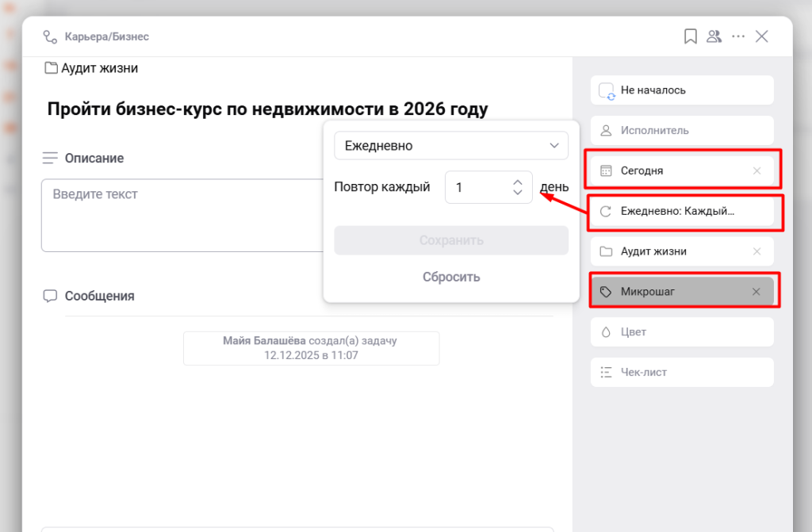Click the bookmark icon in header

(x=691, y=36)
